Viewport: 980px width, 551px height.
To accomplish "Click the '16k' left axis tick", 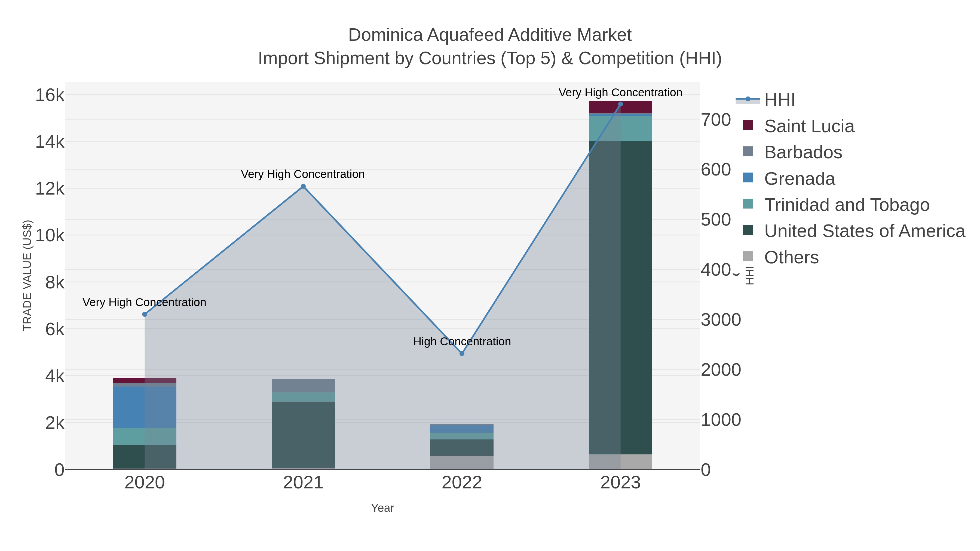I will [x=50, y=95].
